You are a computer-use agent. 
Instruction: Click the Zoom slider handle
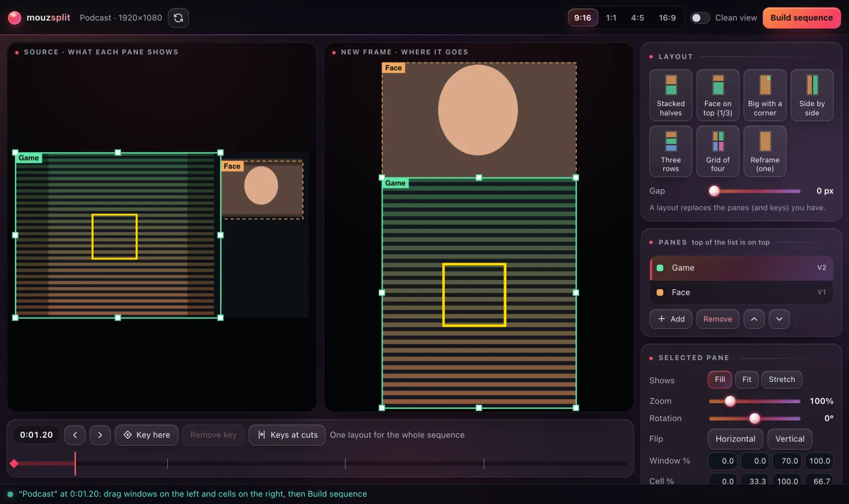[x=730, y=401]
